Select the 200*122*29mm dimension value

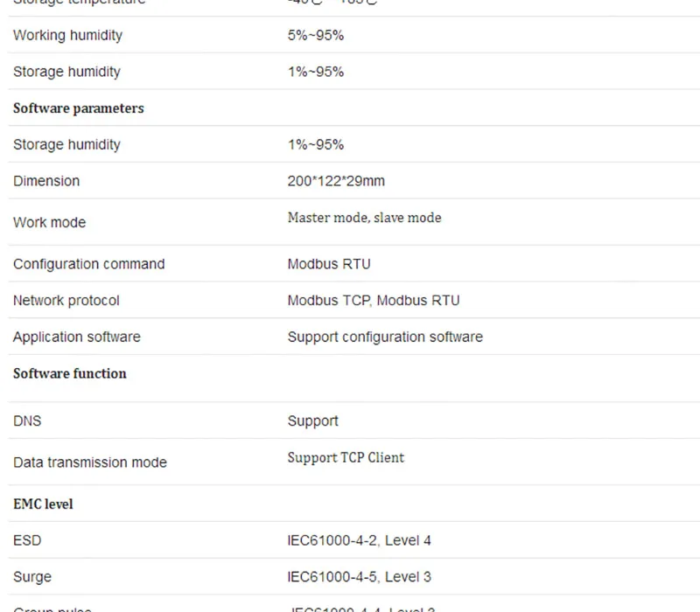point(336,181)
